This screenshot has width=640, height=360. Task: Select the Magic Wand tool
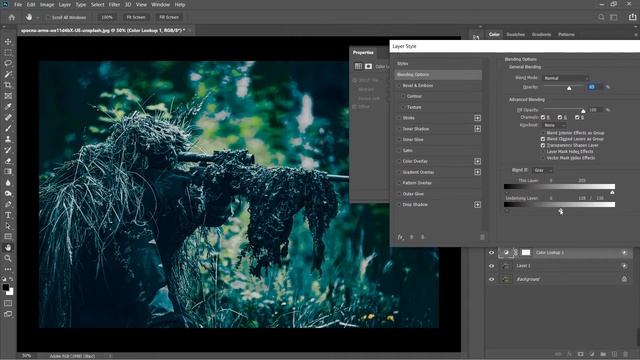click(8, 74)
